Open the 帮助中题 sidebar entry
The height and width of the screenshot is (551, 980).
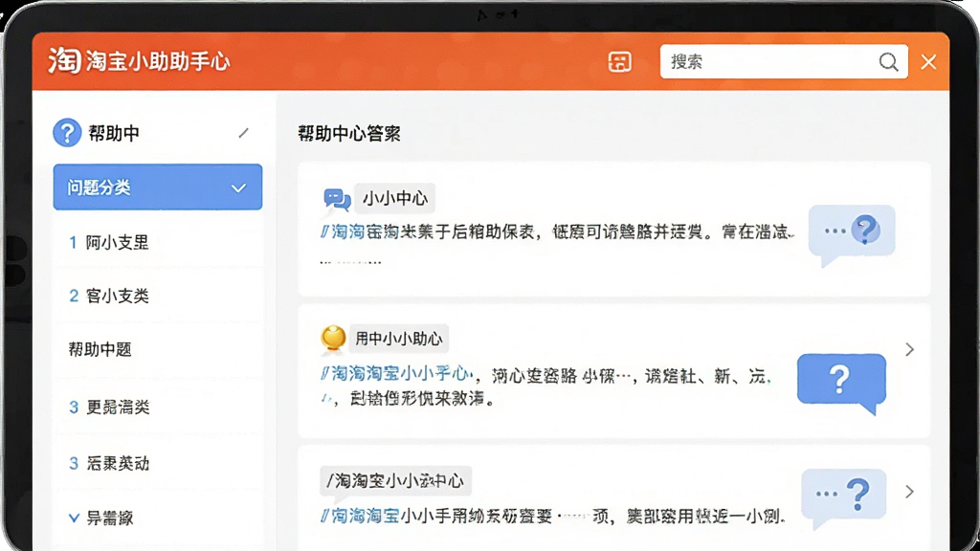[158, 349]
